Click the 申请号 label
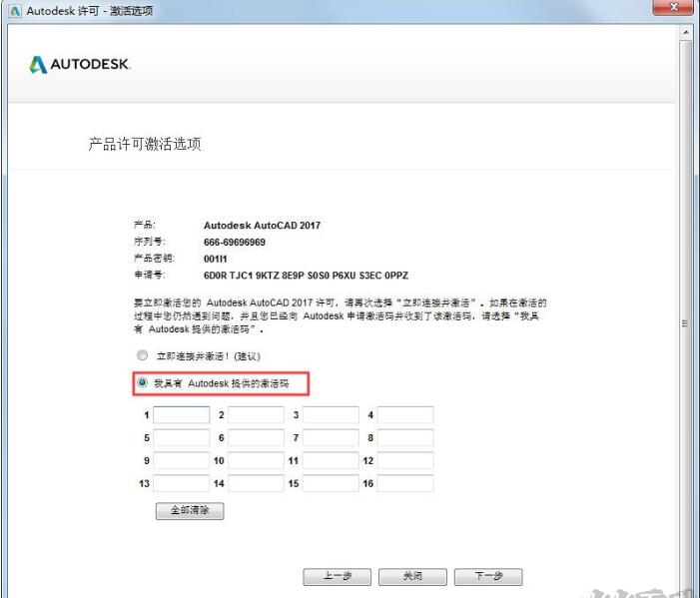Viewport: 700px width, 598px height. pyautogui.click(x=150, y=275)
